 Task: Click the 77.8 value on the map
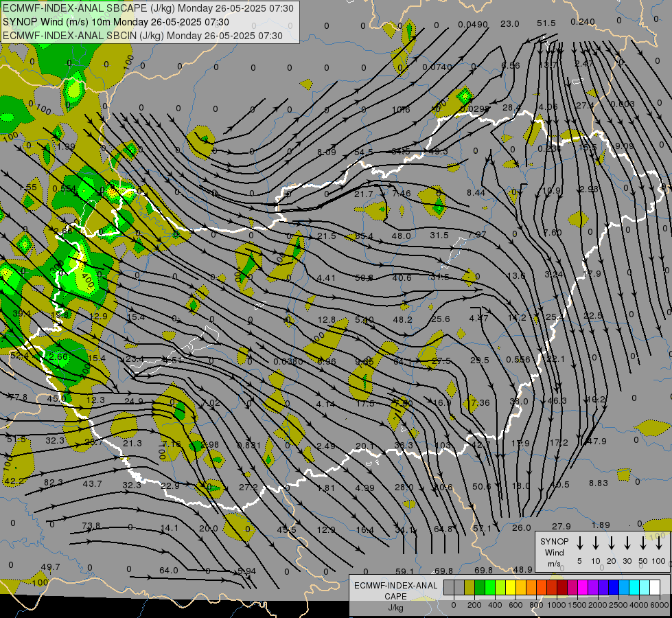[18, 398]
